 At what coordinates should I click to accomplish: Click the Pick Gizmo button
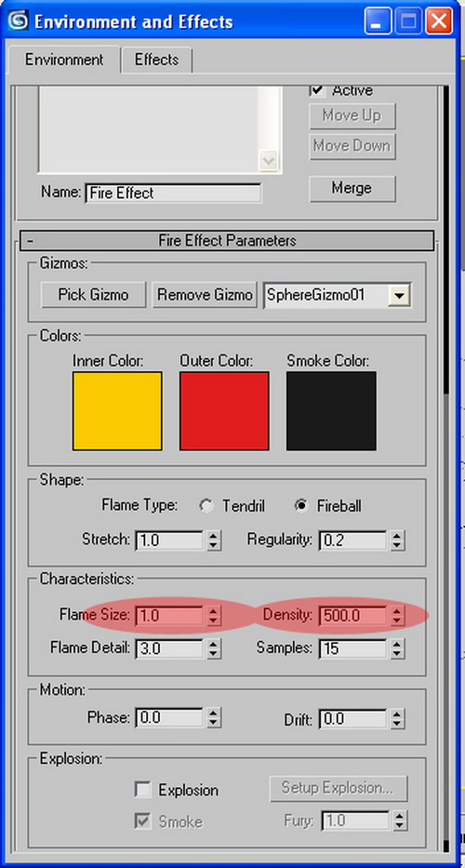pos(94,295)
